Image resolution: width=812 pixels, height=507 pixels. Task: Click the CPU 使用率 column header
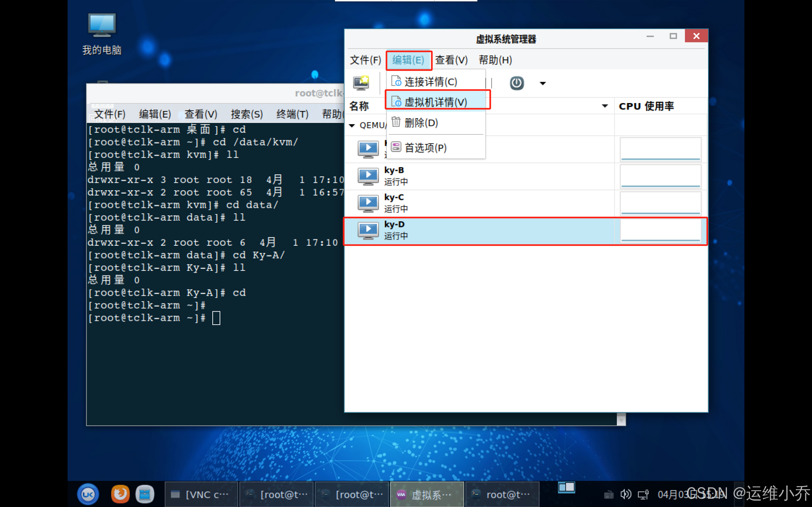pos(646,106)
